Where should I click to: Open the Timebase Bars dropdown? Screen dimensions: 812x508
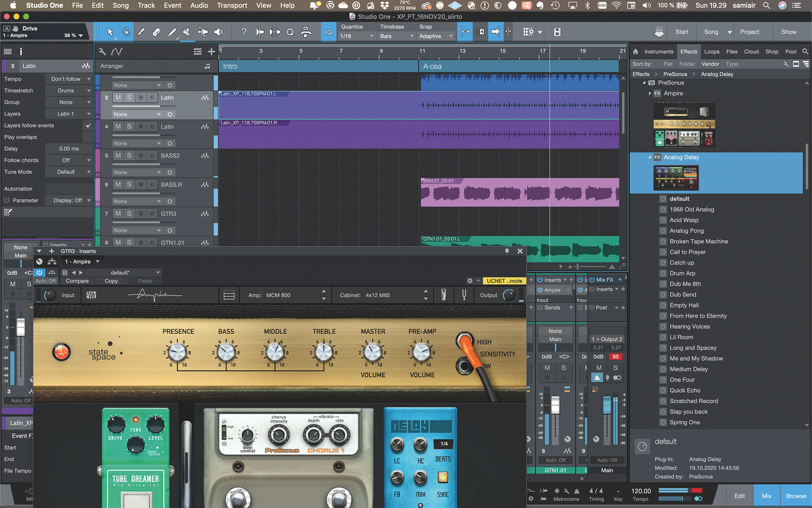[397, 36]
